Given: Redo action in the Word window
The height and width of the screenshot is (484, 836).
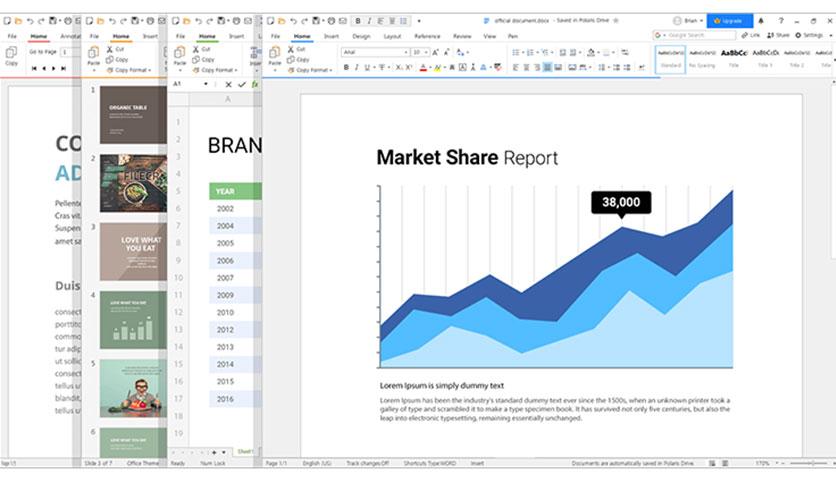Looking at the screenshot, I should coord(304,21).
